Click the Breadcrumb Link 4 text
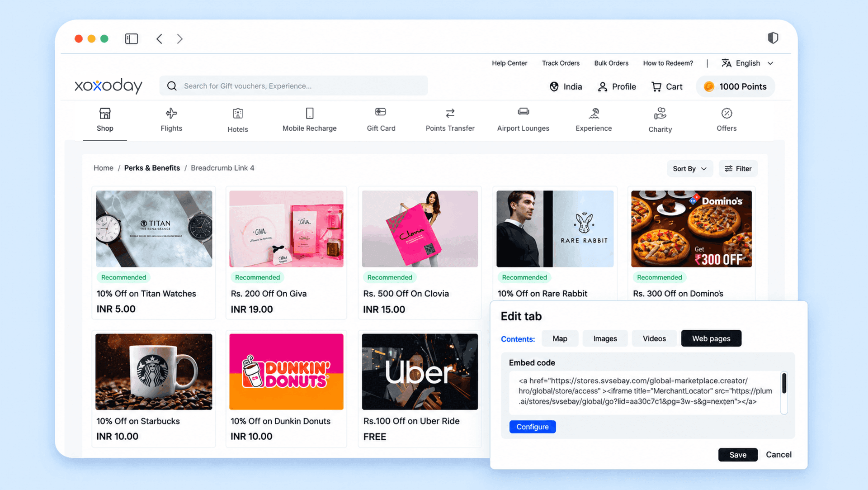Viewport: 868px width, 490px height. pos(222,168)
